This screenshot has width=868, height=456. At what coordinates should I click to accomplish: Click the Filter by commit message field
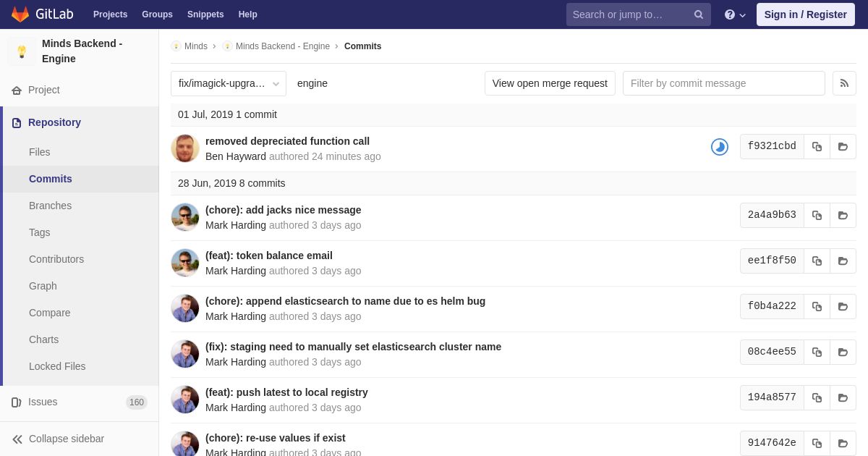click(723, 83)
